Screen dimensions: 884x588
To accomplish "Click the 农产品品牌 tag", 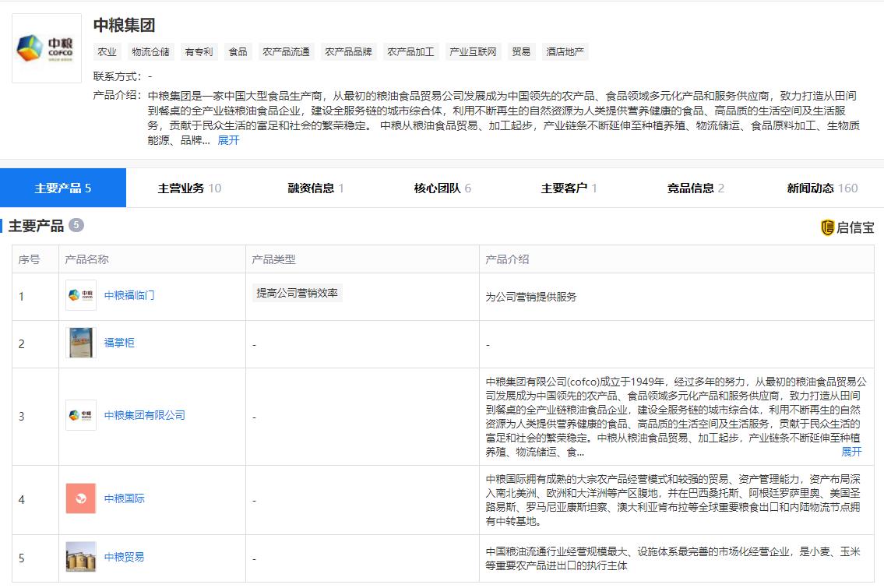I will coord(348,52).
